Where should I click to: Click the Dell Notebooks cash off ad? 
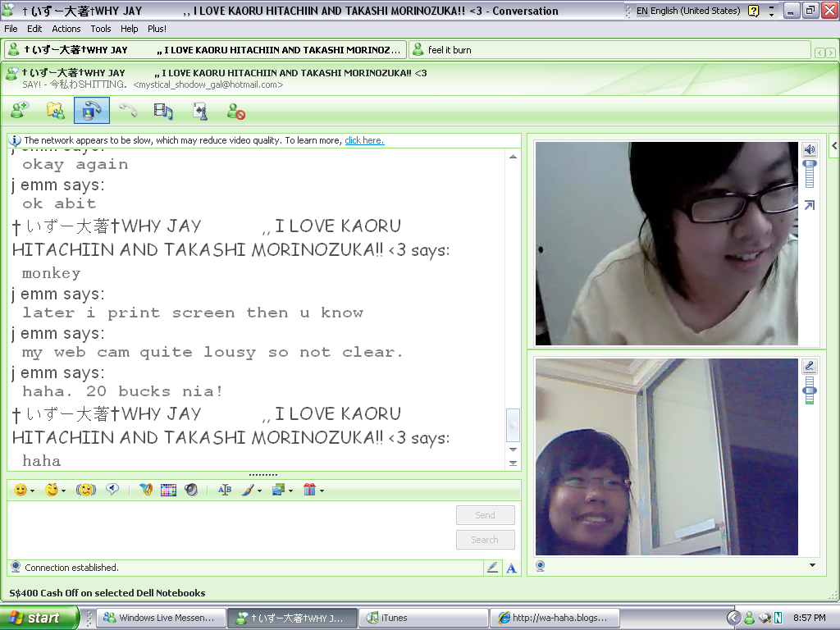[107, 592]
